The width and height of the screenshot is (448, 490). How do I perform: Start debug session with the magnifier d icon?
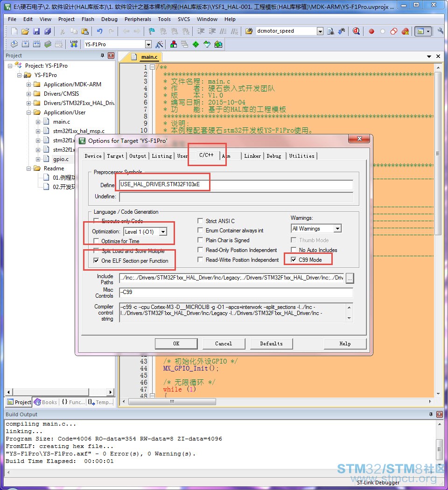coord(356,31)
